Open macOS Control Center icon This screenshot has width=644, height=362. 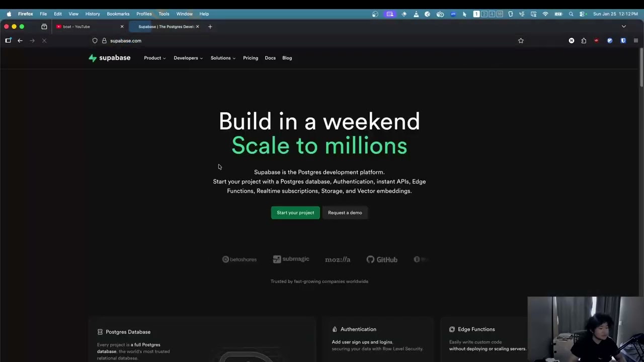coord(583,14)
